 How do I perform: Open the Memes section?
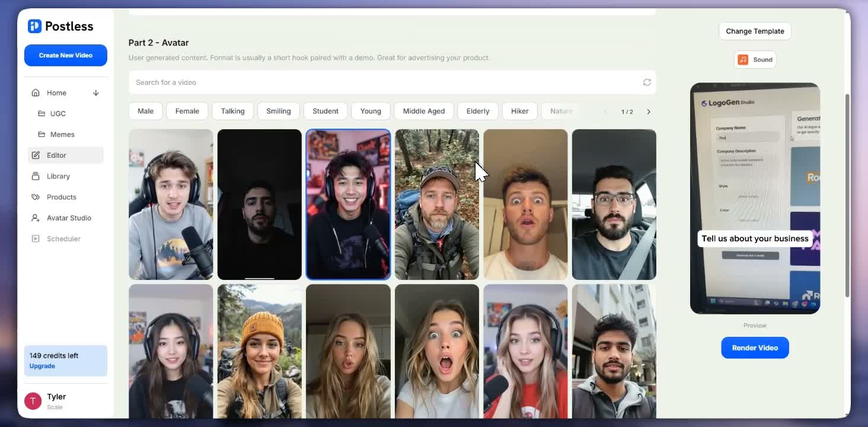[62, 135]
